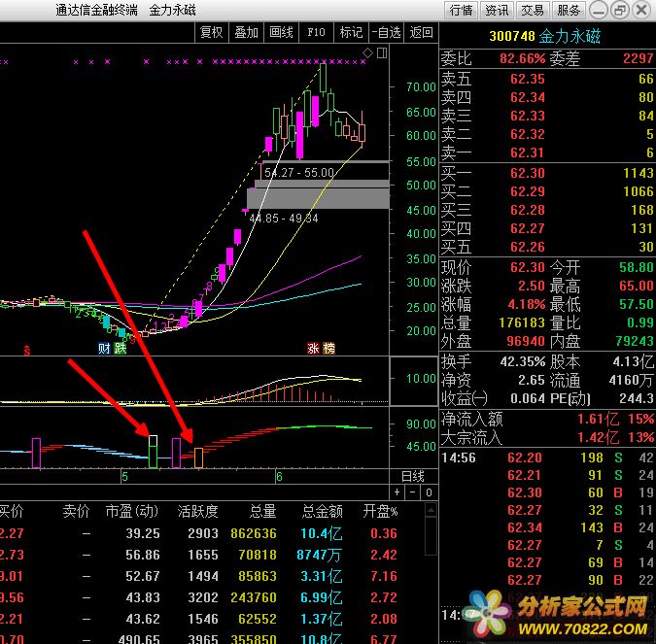656x644 pixels.
Task: Open the 资讯 menu
Action: (x=497, y=10)
